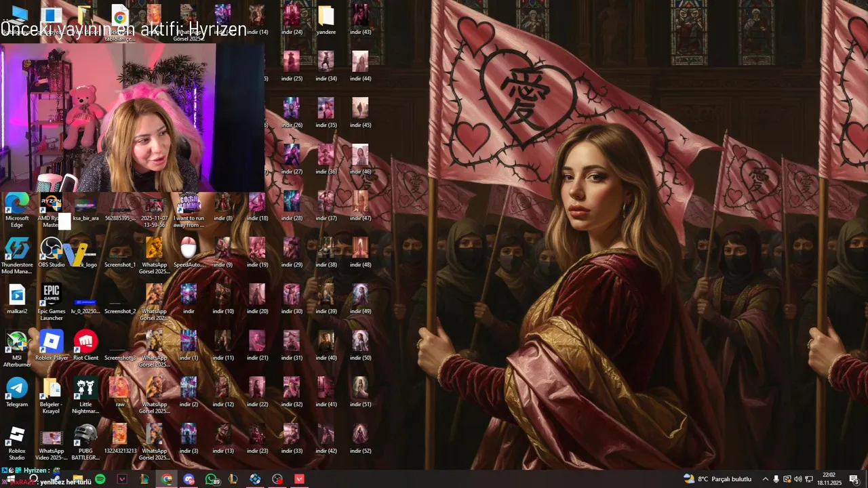
Task: Select the raw image file
Action: (x=120, y=392)
